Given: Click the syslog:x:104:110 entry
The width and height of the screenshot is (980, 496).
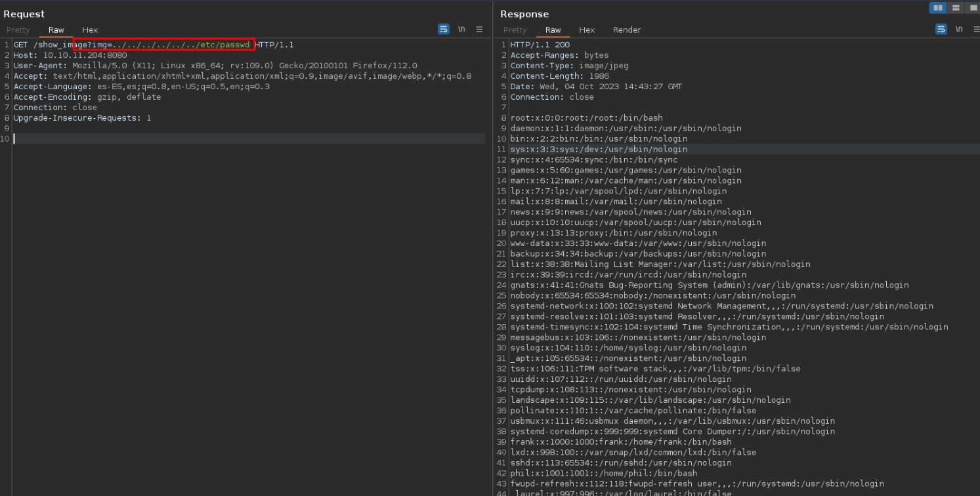Looking at the screenshot, I should 628,349.
